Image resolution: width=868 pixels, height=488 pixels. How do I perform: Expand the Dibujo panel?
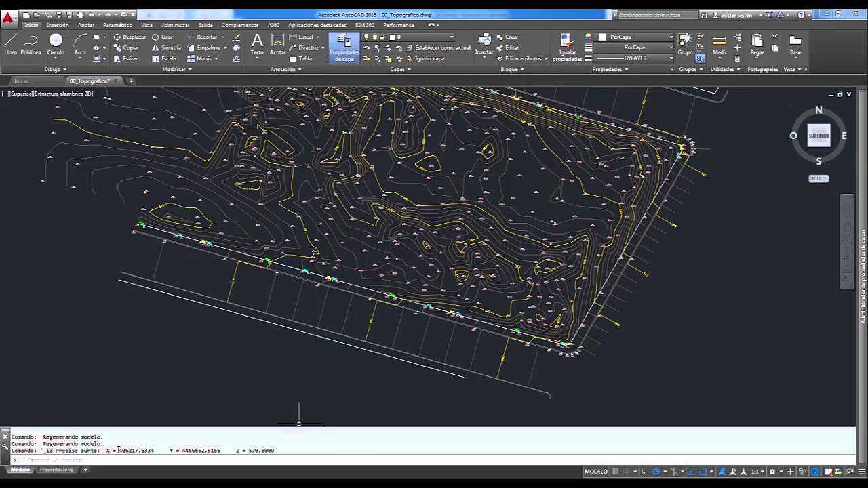coord(55,69)
